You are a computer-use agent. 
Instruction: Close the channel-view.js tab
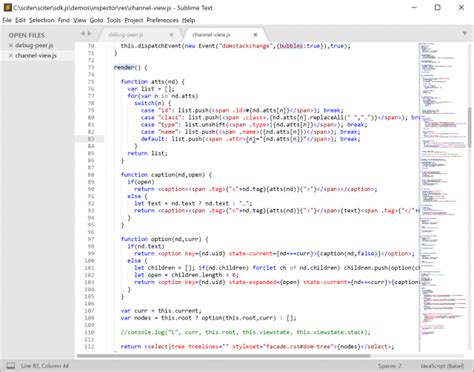tap(255, 35)
